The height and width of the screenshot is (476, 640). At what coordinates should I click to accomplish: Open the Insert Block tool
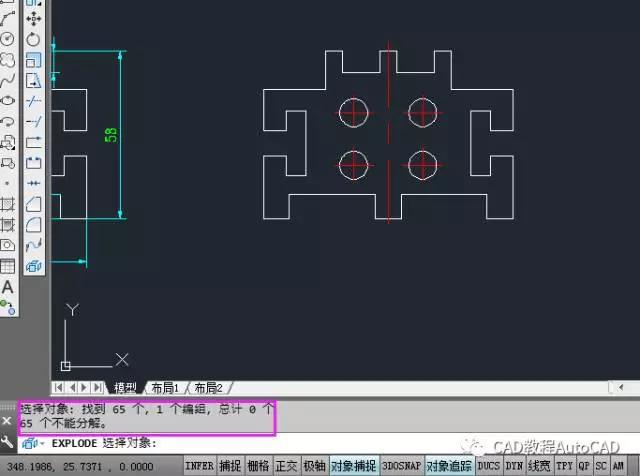tap(7, 142)
